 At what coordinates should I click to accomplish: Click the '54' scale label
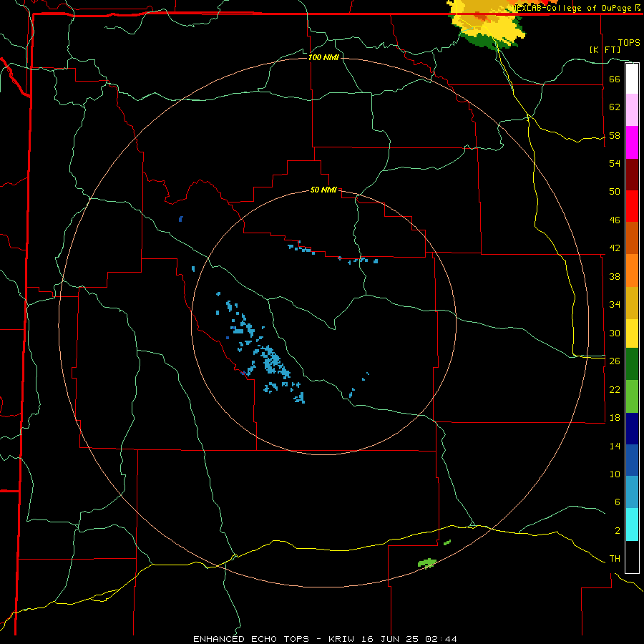pyautogui.click(x=615, y=163)
